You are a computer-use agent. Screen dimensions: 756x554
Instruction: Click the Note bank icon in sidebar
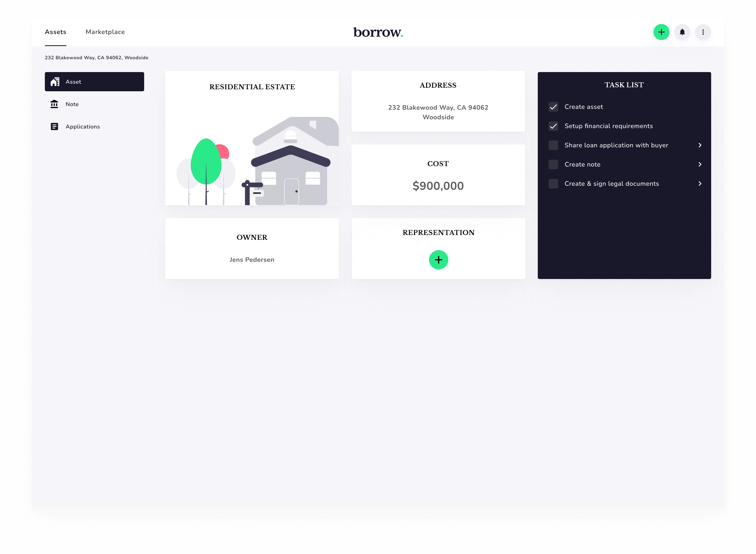[54, 104]
